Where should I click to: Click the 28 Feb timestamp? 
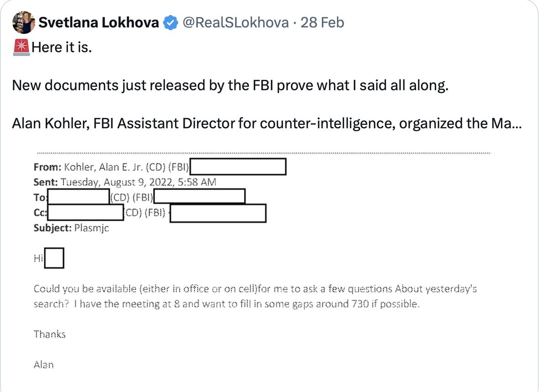pos(322,22)
